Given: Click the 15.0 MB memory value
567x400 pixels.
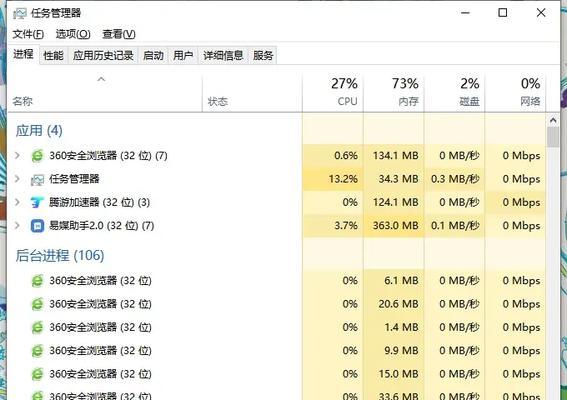Looking at the screenshot, I should click(398, 374).
